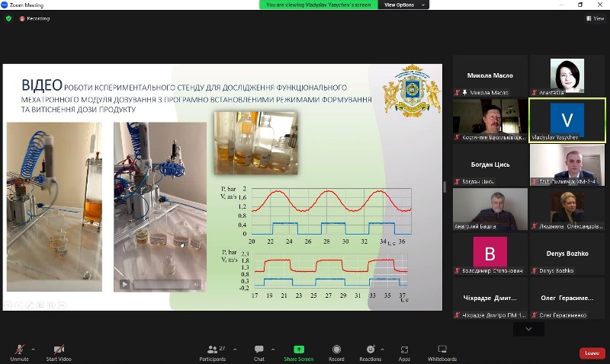The height and width of the screenshot is (364, 610).
Task: Click muted mic icon on Олег Герасименко tile
Action: pos(535,315)
